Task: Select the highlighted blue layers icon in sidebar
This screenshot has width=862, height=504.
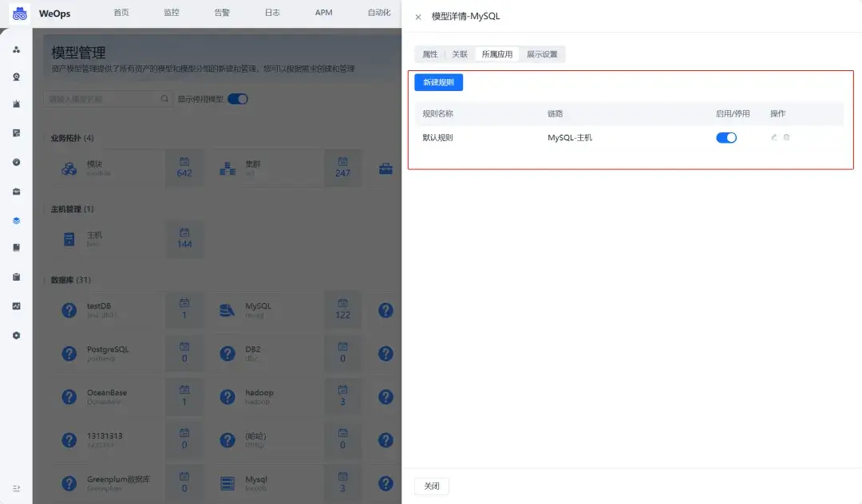Action: [x=16, y=220]
